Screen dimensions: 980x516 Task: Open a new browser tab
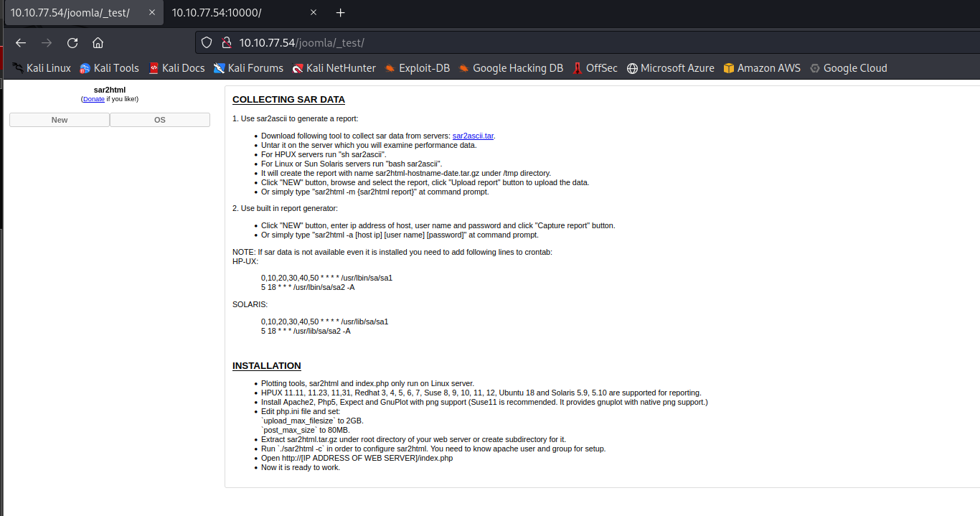341,13
